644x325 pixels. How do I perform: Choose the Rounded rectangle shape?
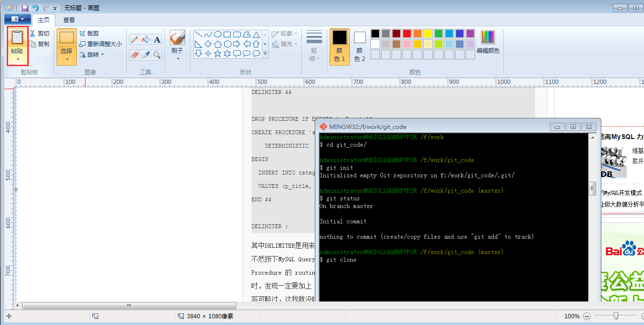[237, 35]
